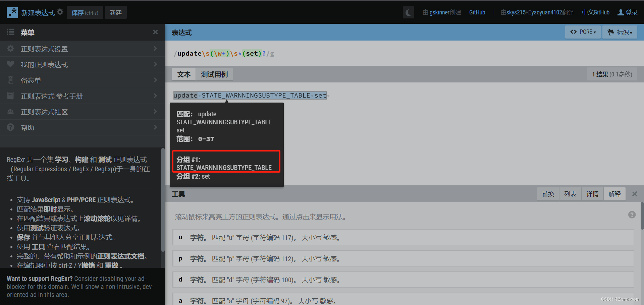Viewport: 644px width, 305px height.
Task: Click code brackets icon on PCRE button
Action: tap(574, 32)
